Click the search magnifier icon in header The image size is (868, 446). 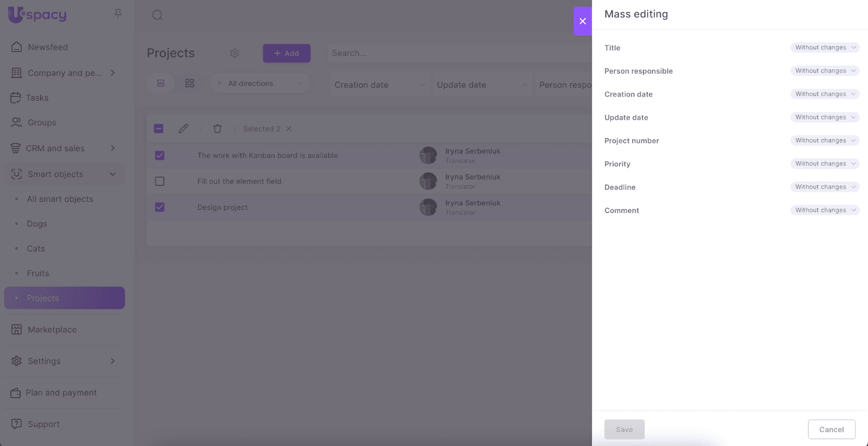click(x=157, y=15)
